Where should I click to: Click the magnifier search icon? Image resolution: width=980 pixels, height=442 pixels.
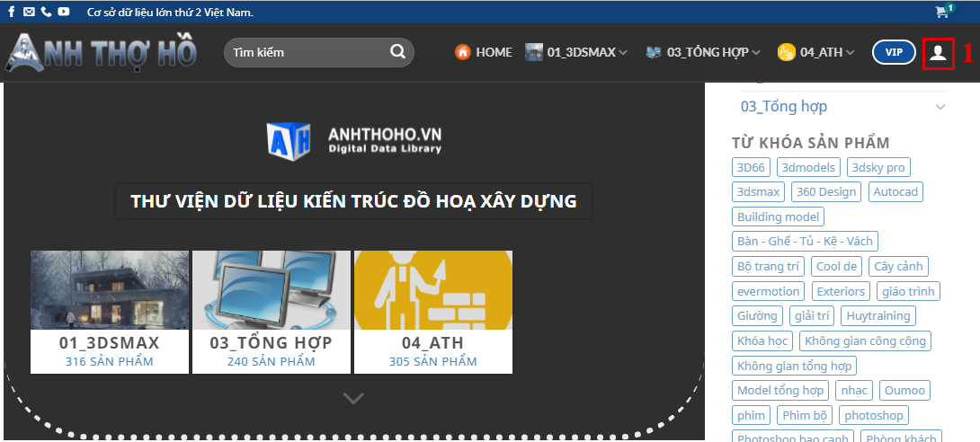coord(397,52)
